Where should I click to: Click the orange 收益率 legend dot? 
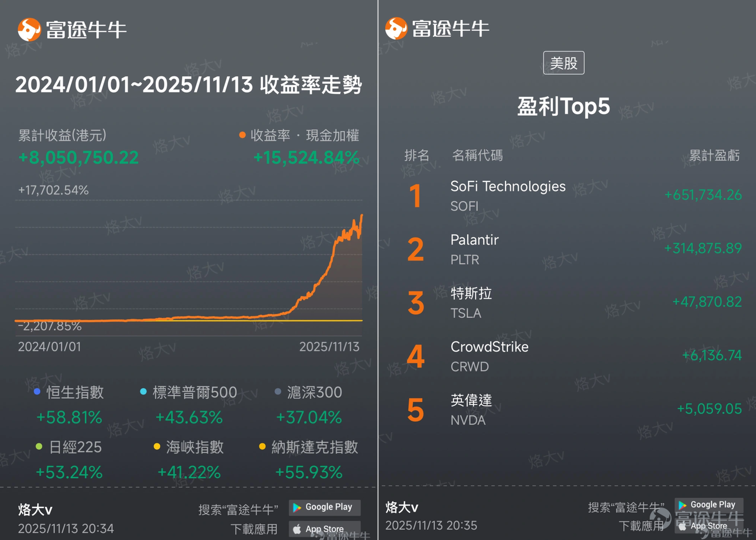tap(243, 135)
